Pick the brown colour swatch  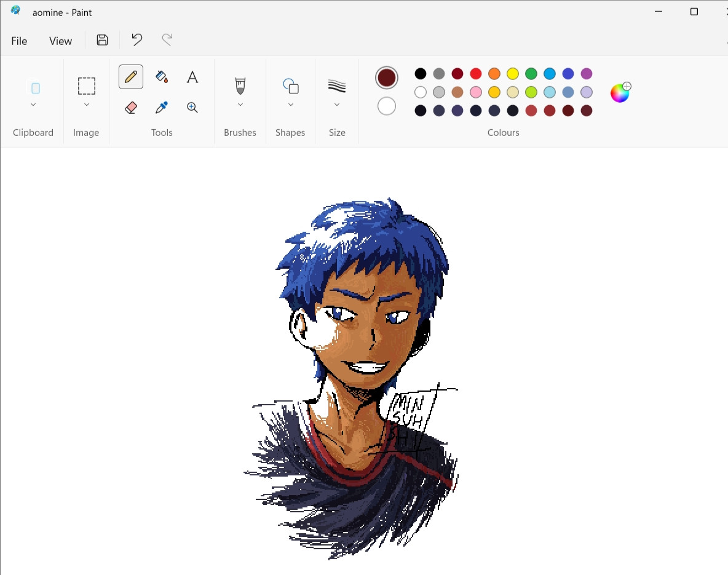pos(457,92)
